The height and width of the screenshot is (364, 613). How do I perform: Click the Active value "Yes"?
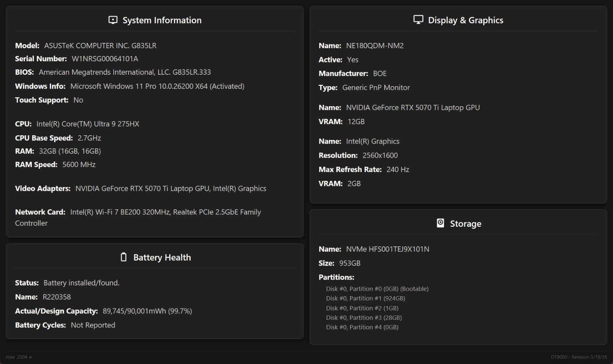coord(353,60)
